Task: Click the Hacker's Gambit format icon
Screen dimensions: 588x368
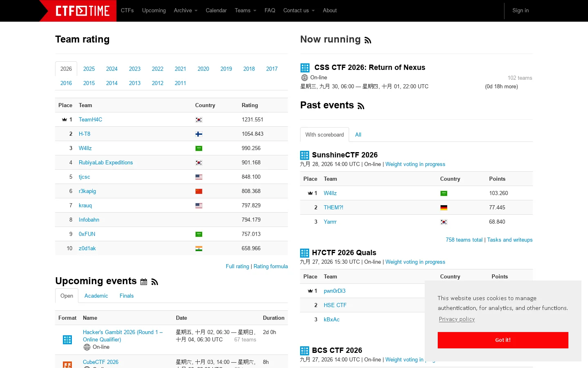Action: point(67,339)
